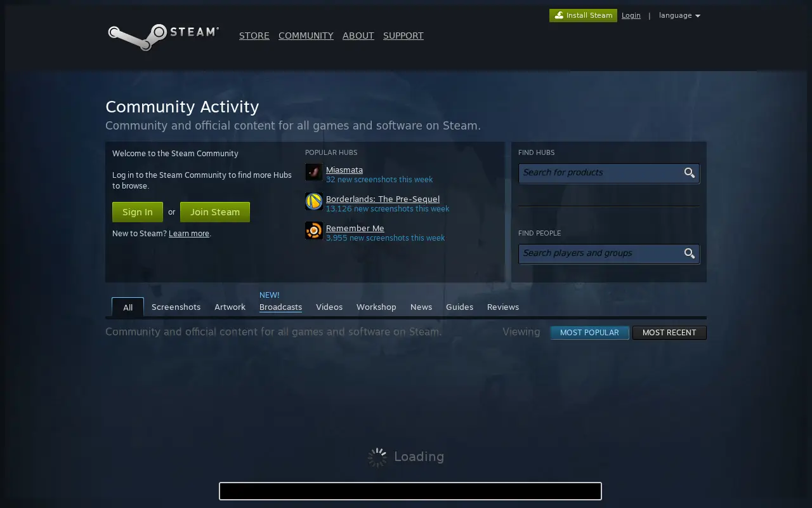Open Borderlands: The Pre-Sequel link
Viewport: 812px width, 508px height.
point(383,199)
